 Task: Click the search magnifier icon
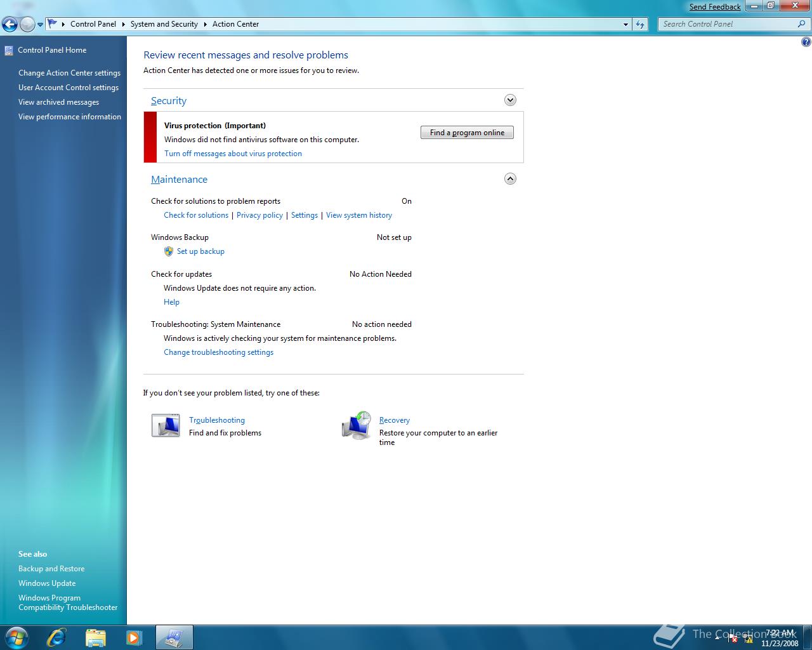pyautogui.click(x=802, y=24)
